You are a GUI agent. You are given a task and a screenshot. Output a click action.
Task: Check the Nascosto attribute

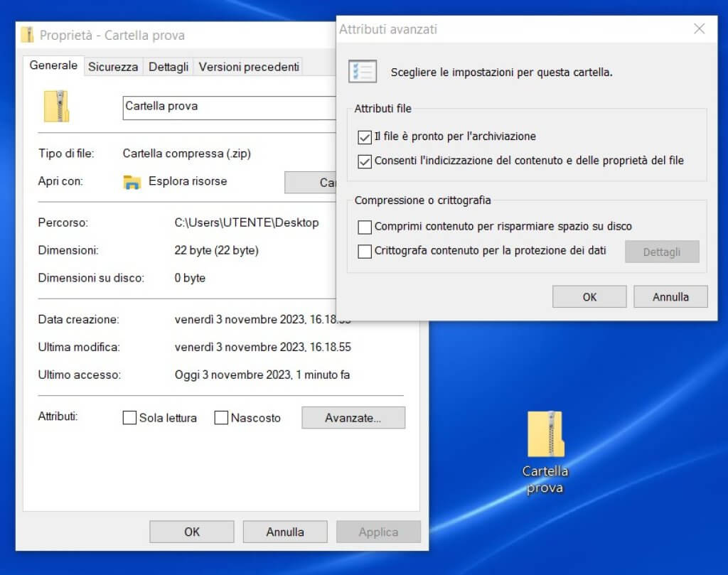coord(221,418)
